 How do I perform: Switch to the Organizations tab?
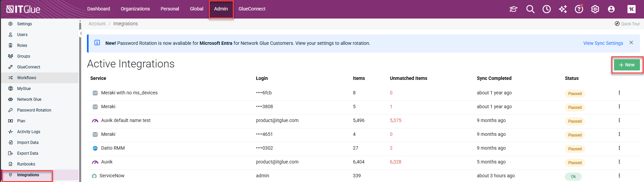tap(135, 9)
